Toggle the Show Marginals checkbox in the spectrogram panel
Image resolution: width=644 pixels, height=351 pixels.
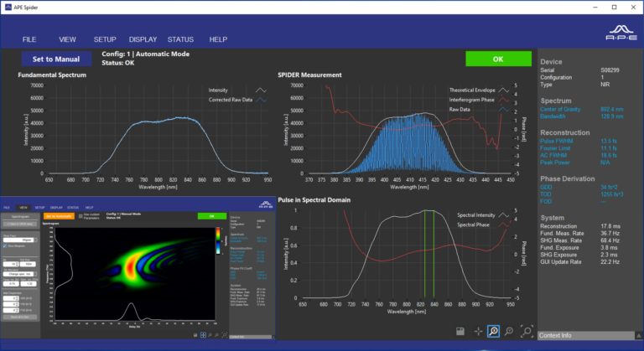5,246
